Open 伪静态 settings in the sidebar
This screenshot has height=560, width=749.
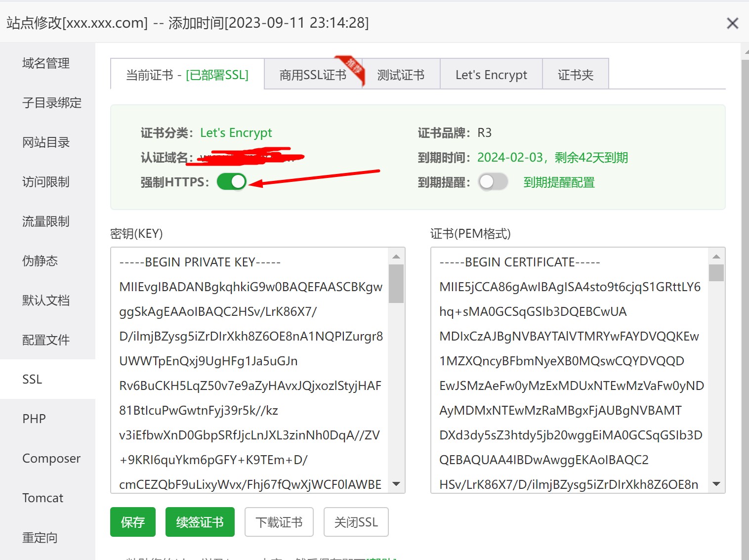(40, 260)
